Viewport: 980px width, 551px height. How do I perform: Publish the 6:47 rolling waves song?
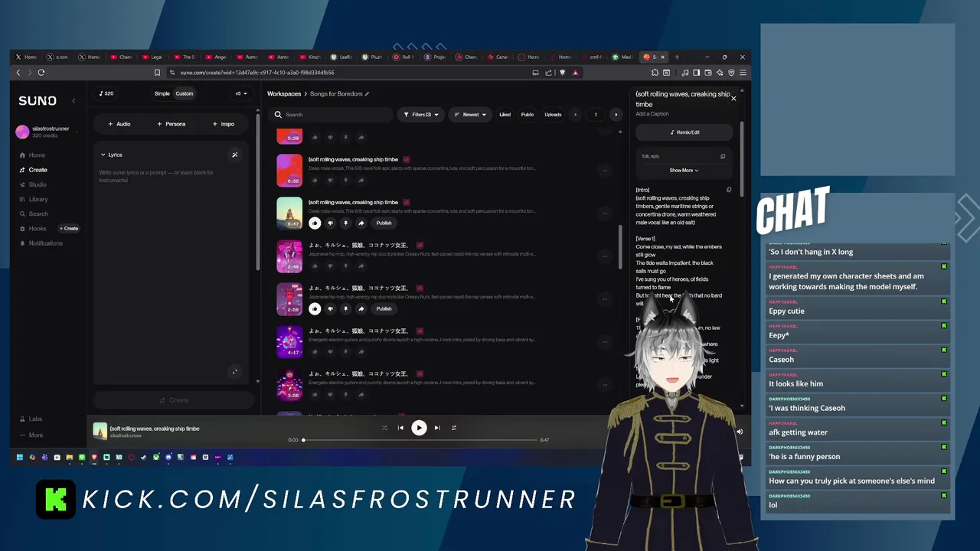pos(384,223)
